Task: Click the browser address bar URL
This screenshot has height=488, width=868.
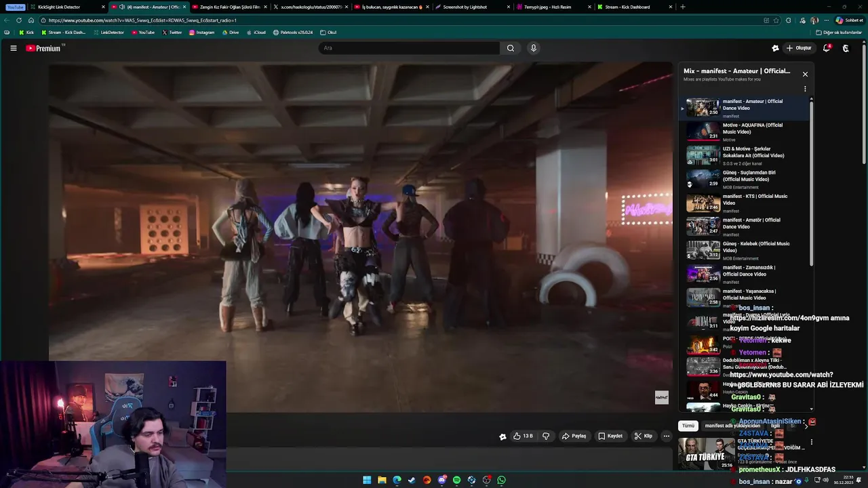Action: point(142,20)
